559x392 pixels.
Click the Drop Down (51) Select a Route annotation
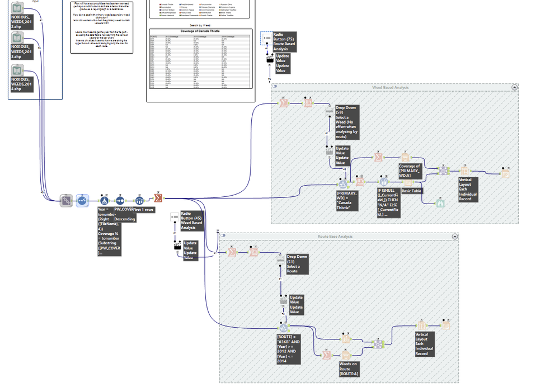click(x=297, y=264)
